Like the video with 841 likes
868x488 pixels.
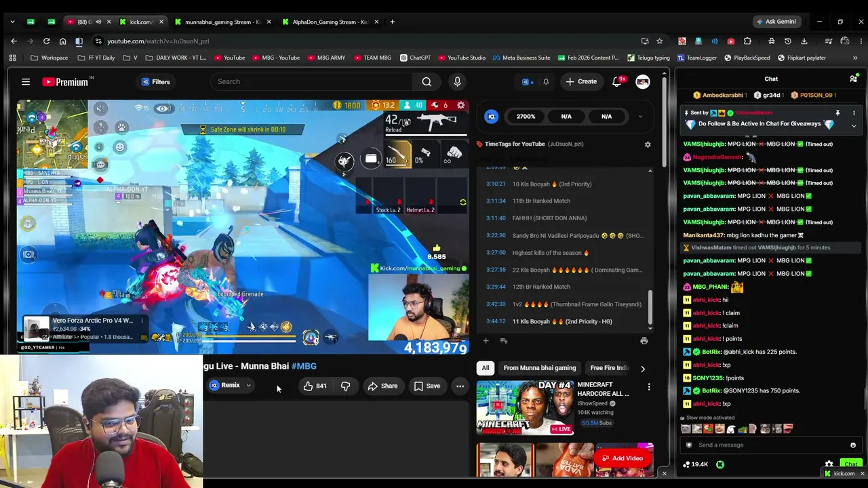point(315,386)
